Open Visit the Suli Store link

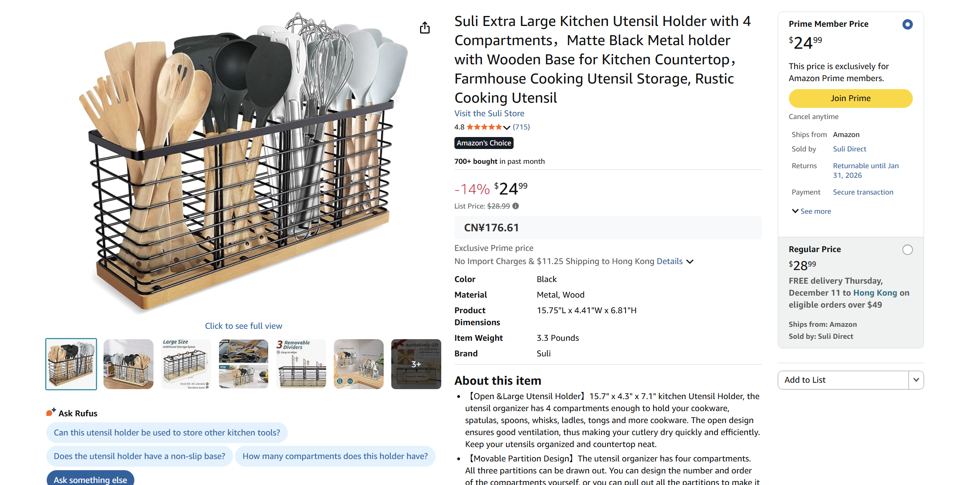pos(489,113)
